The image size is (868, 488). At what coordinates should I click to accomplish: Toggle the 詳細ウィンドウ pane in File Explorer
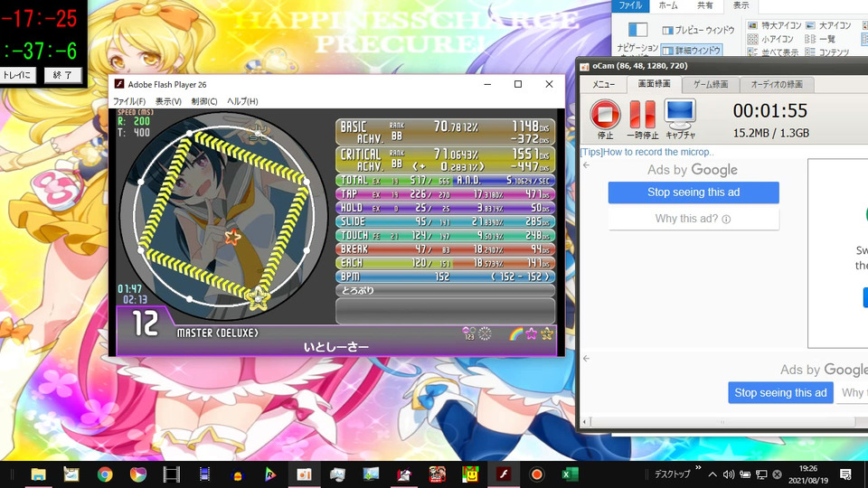[692, 50]
